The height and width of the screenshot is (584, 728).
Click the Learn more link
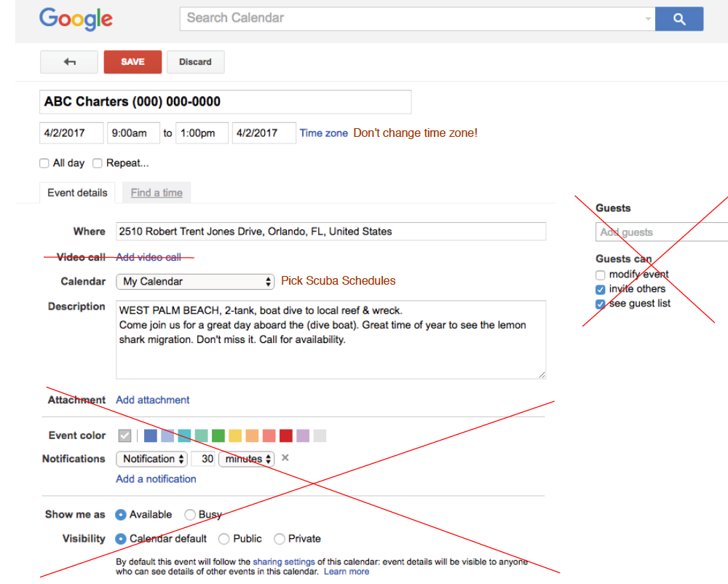pyautogui.click(x=347, y=572)
